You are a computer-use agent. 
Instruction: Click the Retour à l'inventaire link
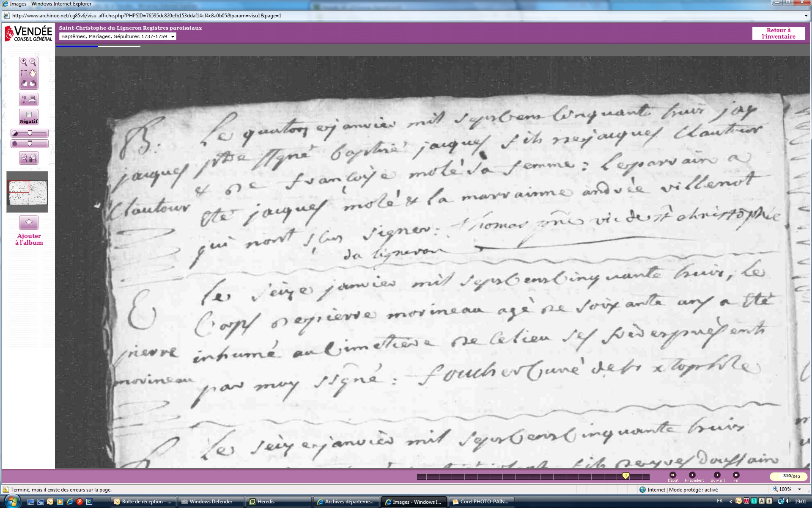(778, 33)
